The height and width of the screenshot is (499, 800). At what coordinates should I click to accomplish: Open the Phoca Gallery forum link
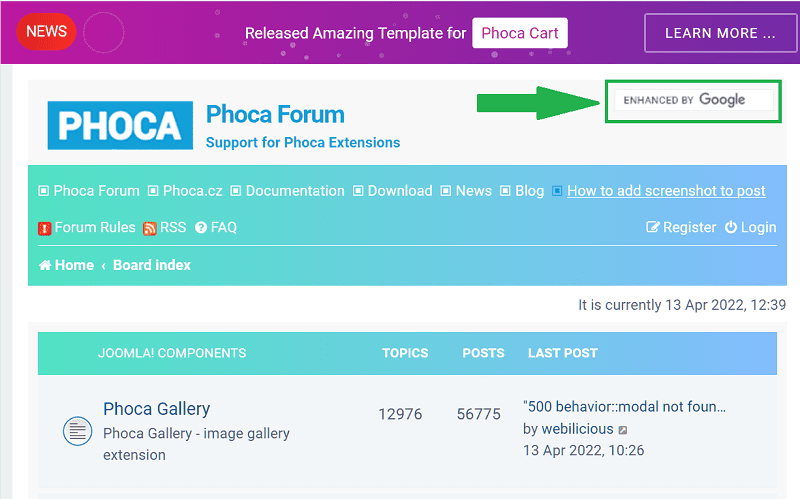156,408
